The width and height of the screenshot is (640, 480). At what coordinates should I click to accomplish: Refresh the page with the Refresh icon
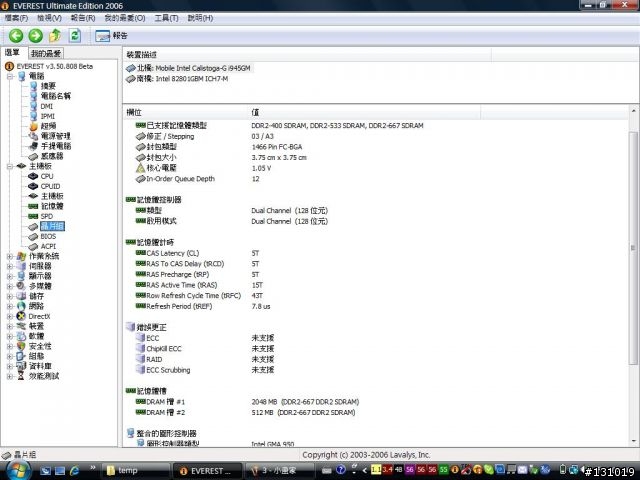75,36
